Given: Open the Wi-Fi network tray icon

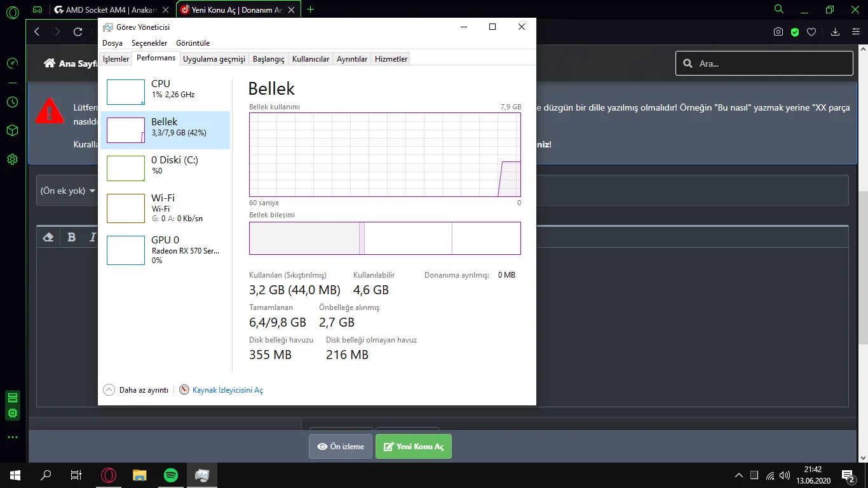Looking at the screenshot, I should [x=770, y=475].
